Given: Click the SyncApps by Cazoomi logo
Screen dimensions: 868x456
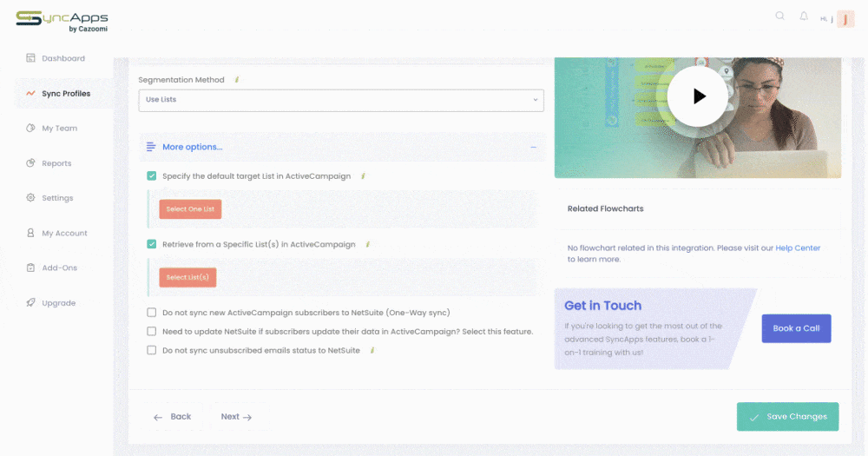Looking at the screenshot, I should click(x=62, y=22).
